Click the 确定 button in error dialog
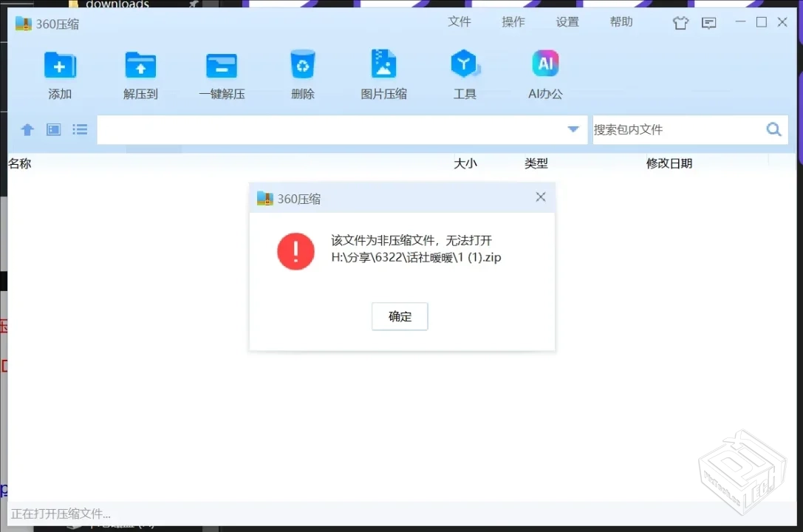 pos(400,316)
